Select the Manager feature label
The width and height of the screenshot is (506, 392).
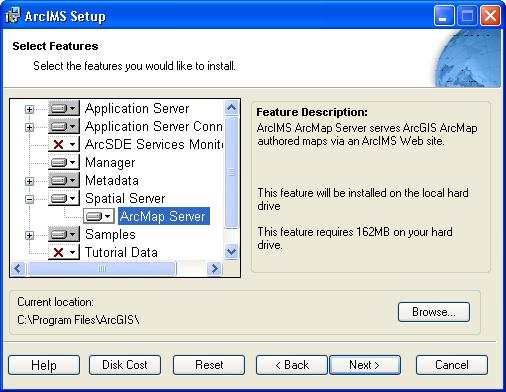click(110, 162)
